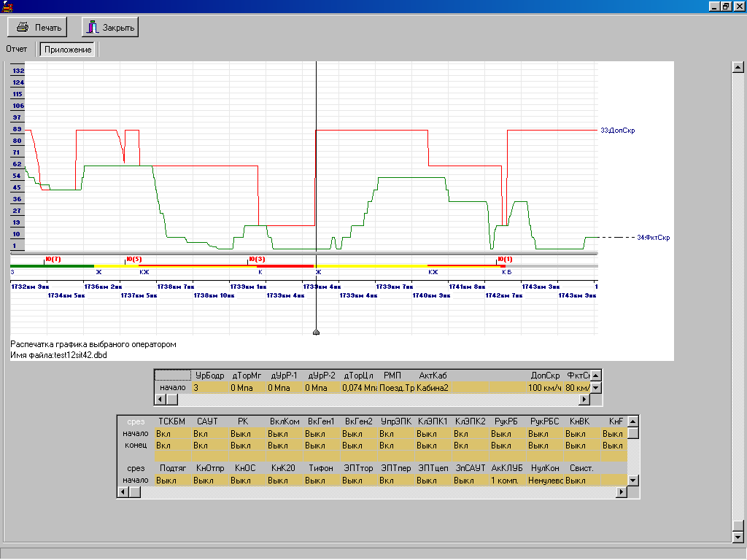747x560 pixels.
Task: Click the Поезд.Тр cell
Action: click(x=396, y=388)
